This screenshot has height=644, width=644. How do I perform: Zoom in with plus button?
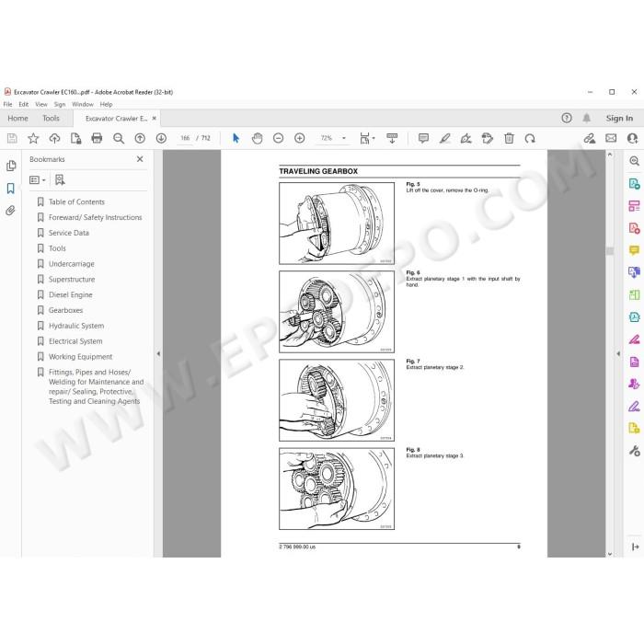point(300,138)
